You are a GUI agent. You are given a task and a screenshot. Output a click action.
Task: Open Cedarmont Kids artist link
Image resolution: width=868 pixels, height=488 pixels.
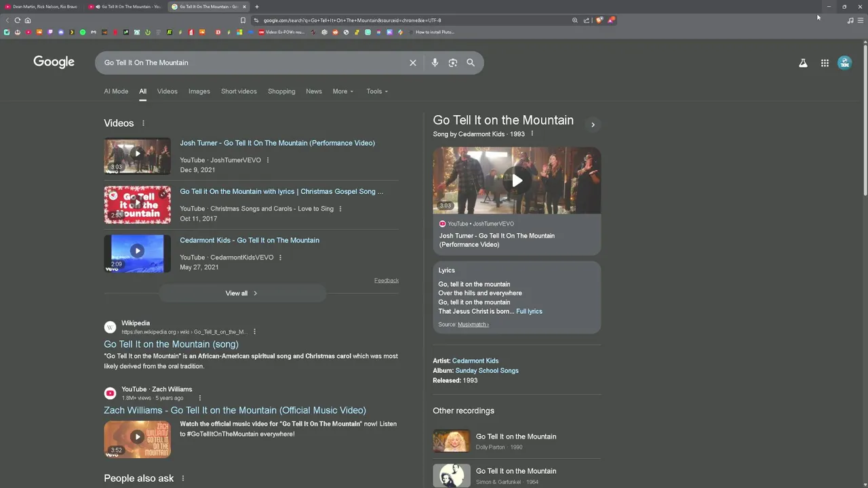point(475,361)
